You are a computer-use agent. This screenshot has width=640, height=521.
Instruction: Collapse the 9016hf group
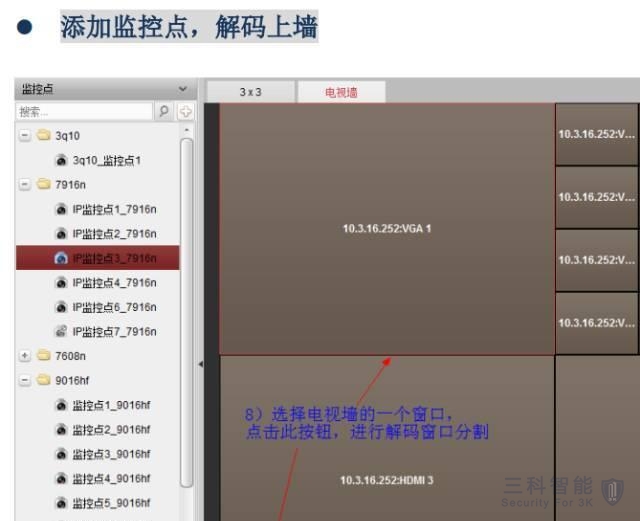[x=24, y=380]
